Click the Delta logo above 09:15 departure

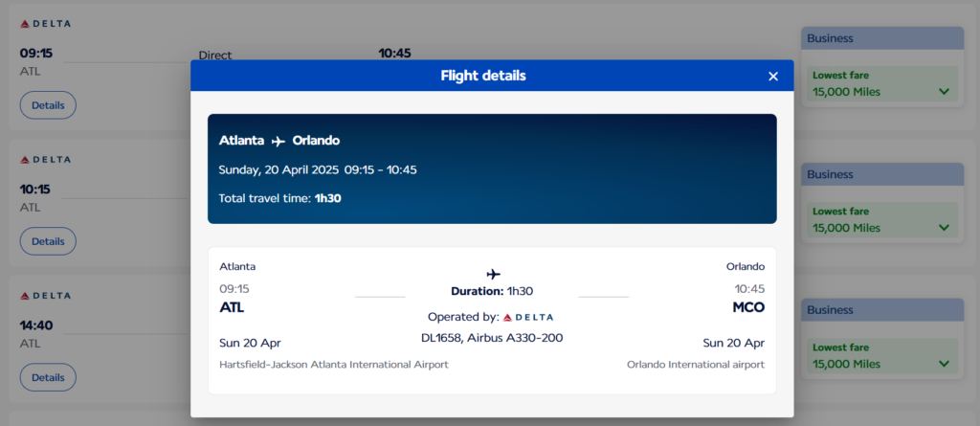click(46, 24)
